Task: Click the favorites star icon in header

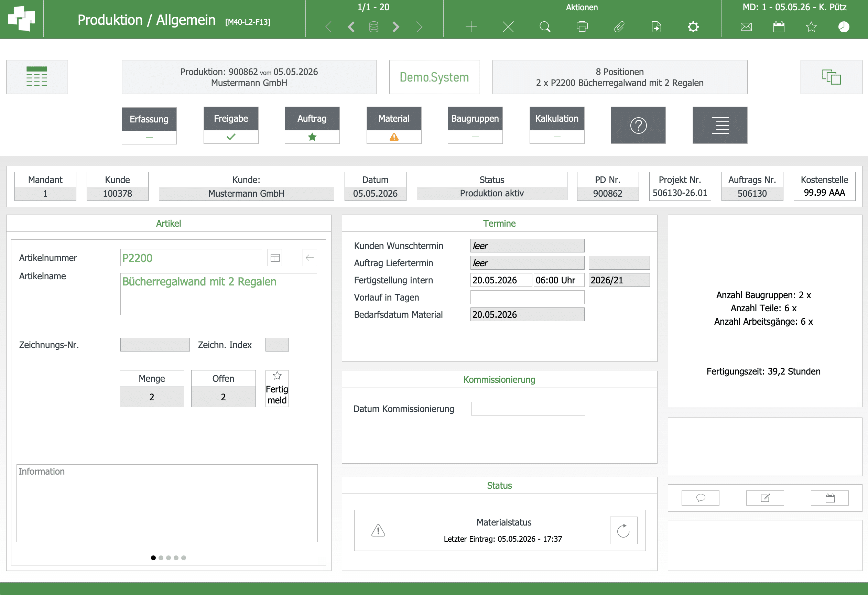Action: (x=811, y=27)
